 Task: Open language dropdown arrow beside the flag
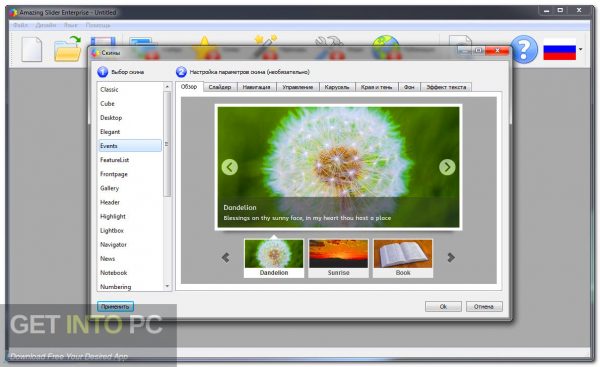[x=580, y=49]
